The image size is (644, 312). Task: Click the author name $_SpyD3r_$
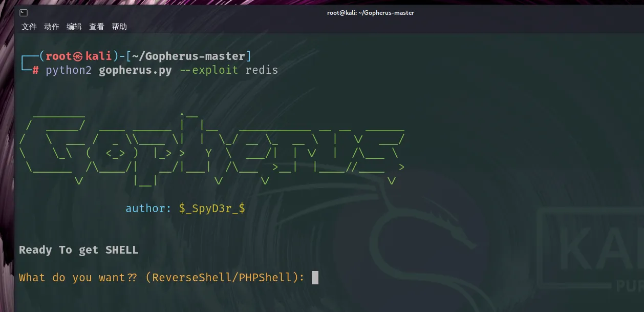click(212, 209)
